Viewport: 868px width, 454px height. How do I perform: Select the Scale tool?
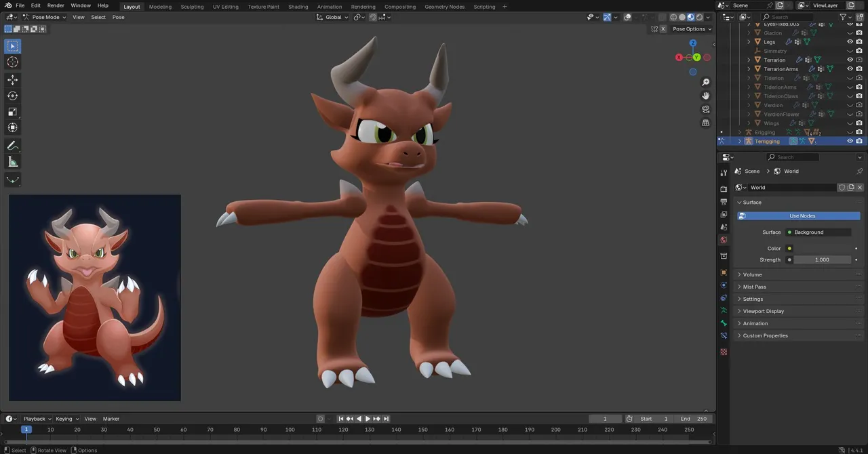13,112
